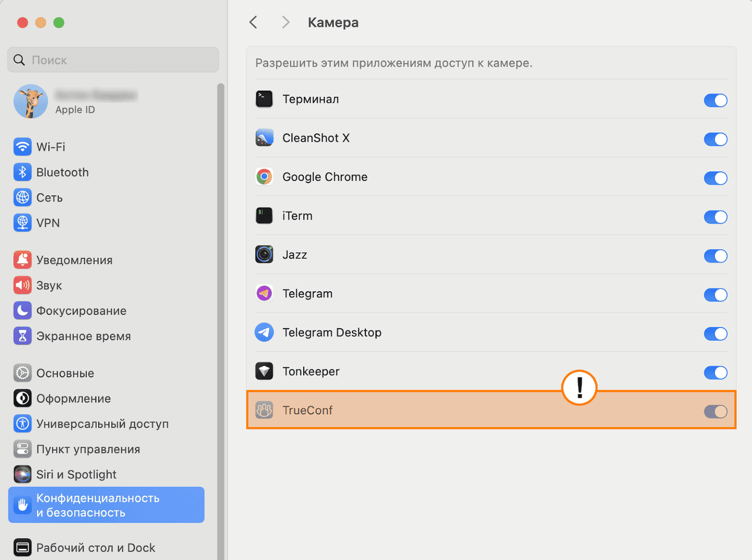The height and width of the screenshot is (560, 752).
Task: Click the user avatar giraffe picture
Action: point(31,101)
